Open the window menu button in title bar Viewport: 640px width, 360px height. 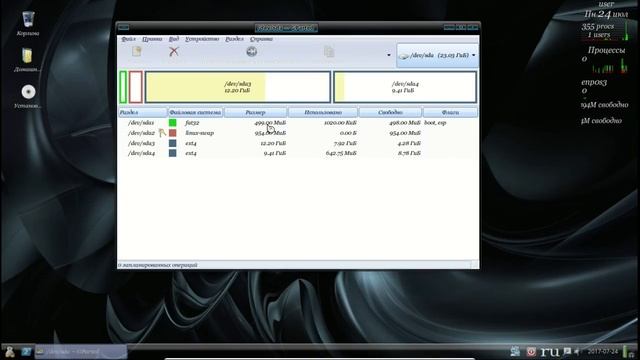(124, 27)
